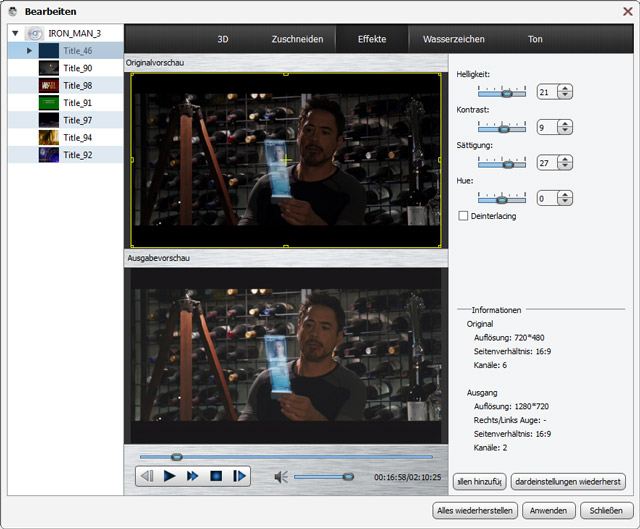Click the top-left crop handle in Originalvorschau
This screenshot has height=529, width=640.
(132, 75)
